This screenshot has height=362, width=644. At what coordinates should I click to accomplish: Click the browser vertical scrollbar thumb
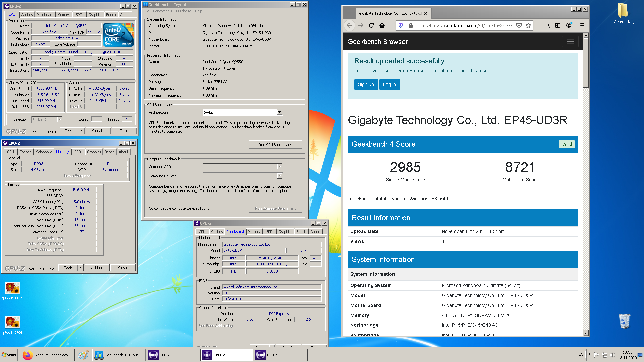point(586,62)
